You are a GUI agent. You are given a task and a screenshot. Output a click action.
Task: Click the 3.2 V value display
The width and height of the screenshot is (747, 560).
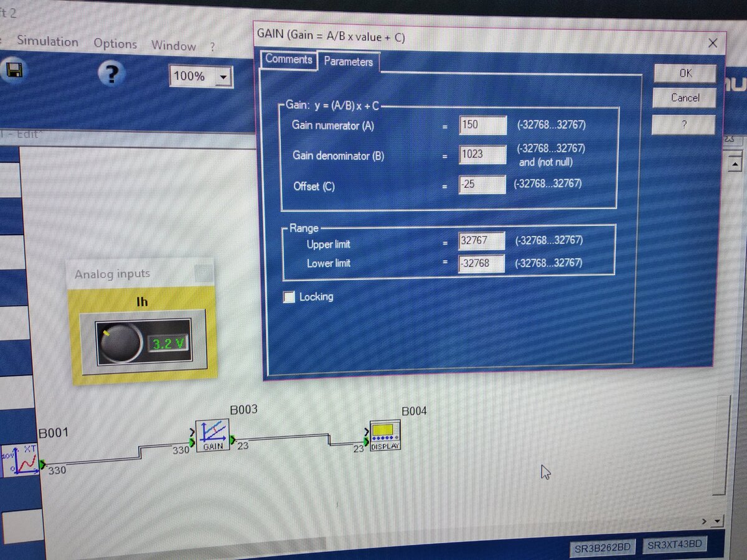click(x=167, y=343)
